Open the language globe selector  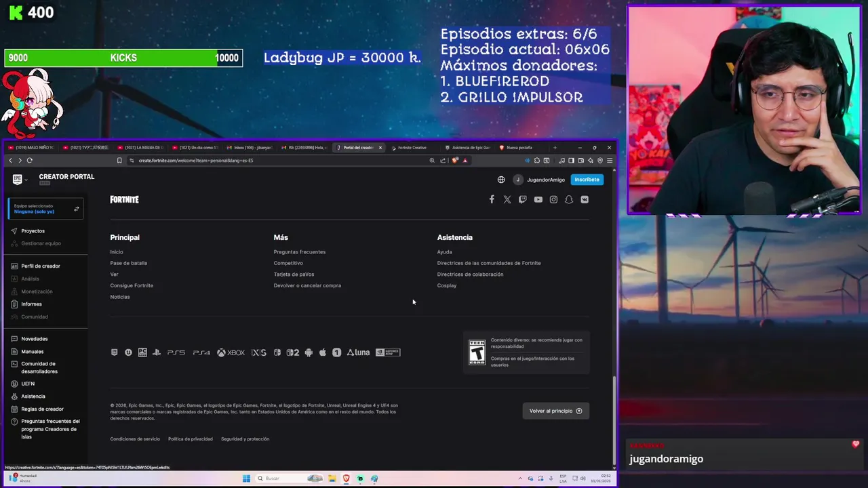point(501,180)
